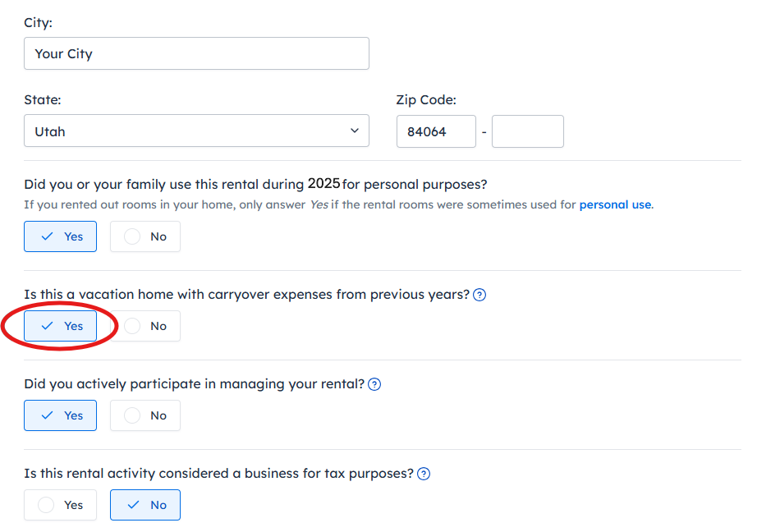The image size is (757, 532).
Task: Choose Yes for vacation home carryover expenses
Action: [x=61, y=326]
